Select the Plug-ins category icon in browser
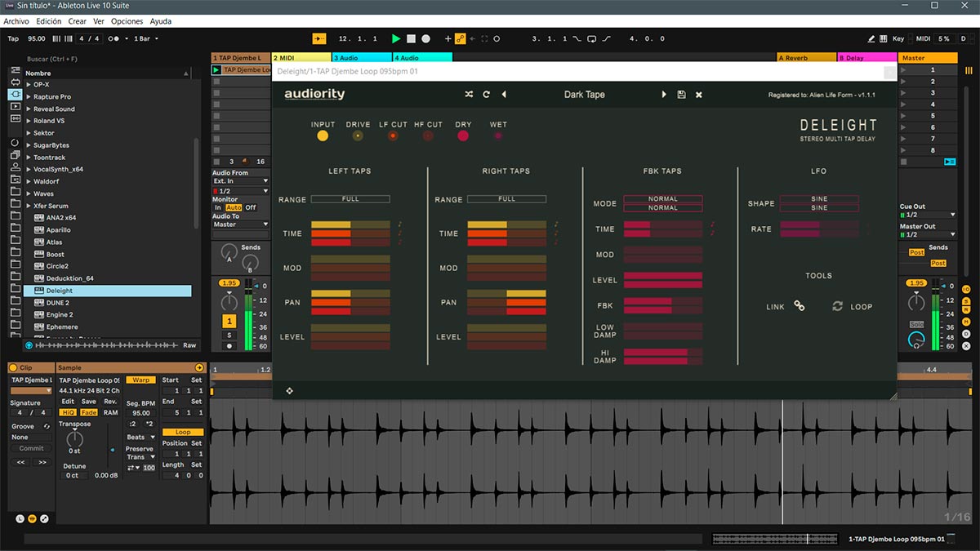Screen dimensions: 980x551 tap(16, 95)
